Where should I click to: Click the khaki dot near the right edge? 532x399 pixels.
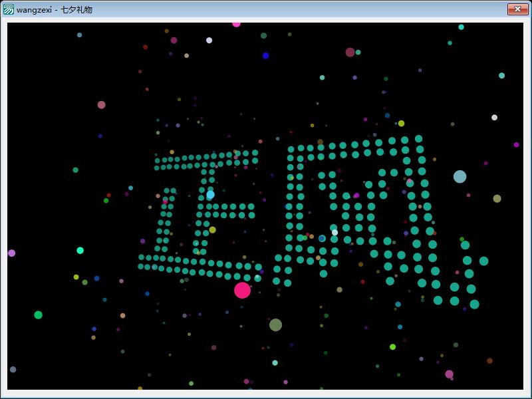coord(497,198)
